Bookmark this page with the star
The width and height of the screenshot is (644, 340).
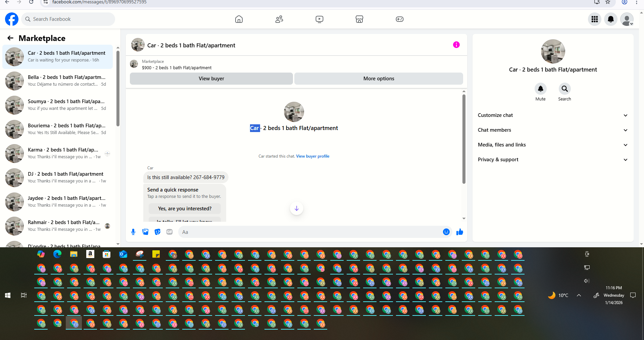click(608, 2)
